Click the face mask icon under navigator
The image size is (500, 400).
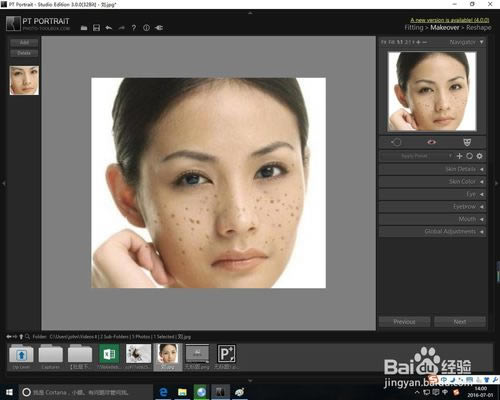tap(467, 142)
